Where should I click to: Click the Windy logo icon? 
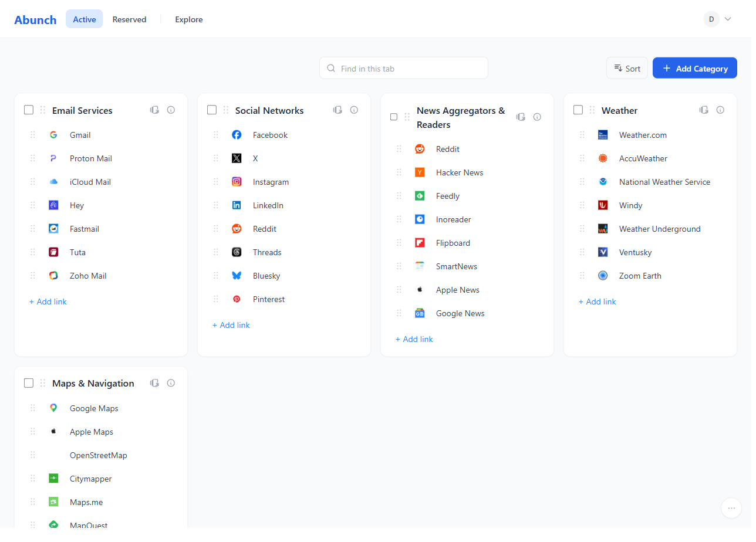pyautogui.click(x=603, y=205)
